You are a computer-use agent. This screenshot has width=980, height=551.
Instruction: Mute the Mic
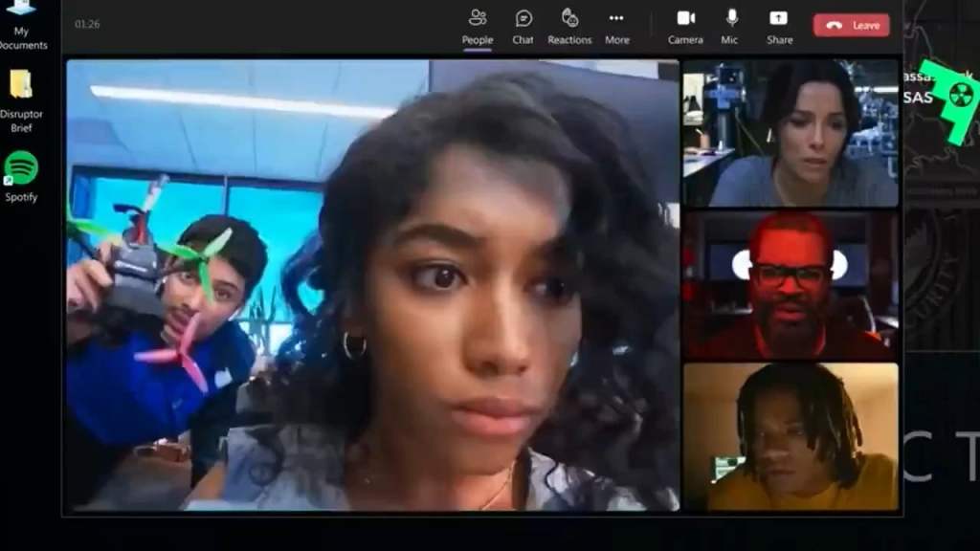[730, 26]
